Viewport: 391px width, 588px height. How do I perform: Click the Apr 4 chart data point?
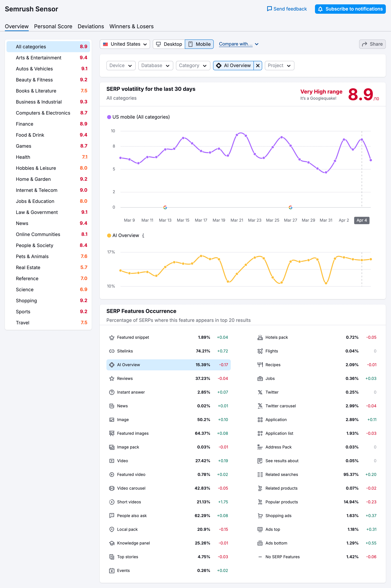(x=362, y=140)
